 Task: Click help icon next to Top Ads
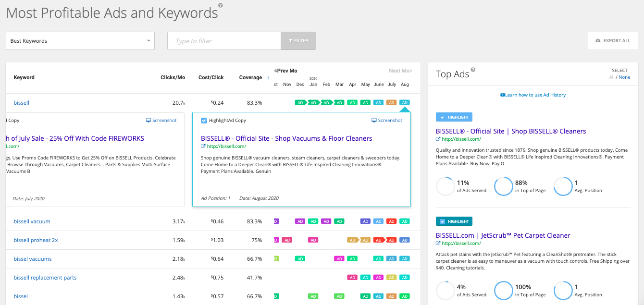point(473,70)
